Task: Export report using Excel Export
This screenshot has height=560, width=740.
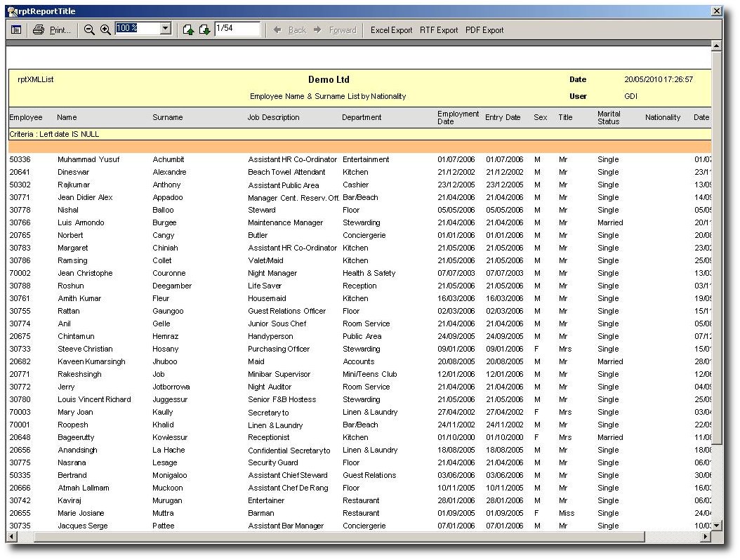Action: click(x=391, y=30)
